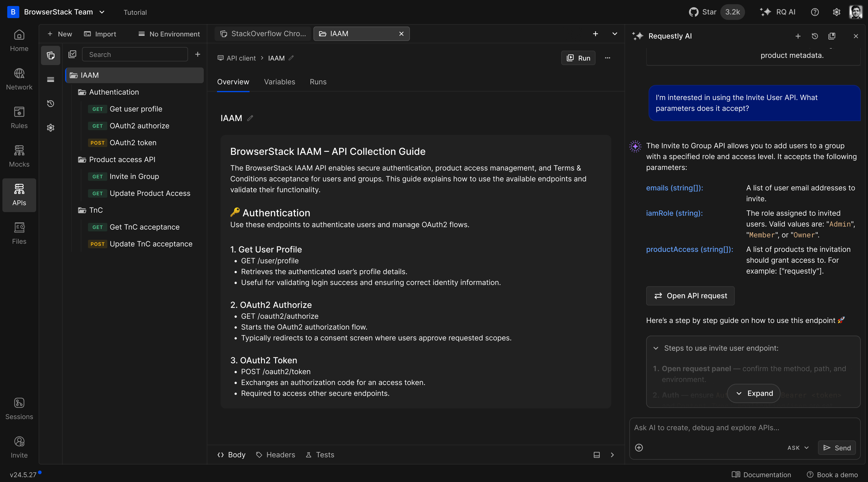
Task: Send the AI message
Action: point(837,448)
